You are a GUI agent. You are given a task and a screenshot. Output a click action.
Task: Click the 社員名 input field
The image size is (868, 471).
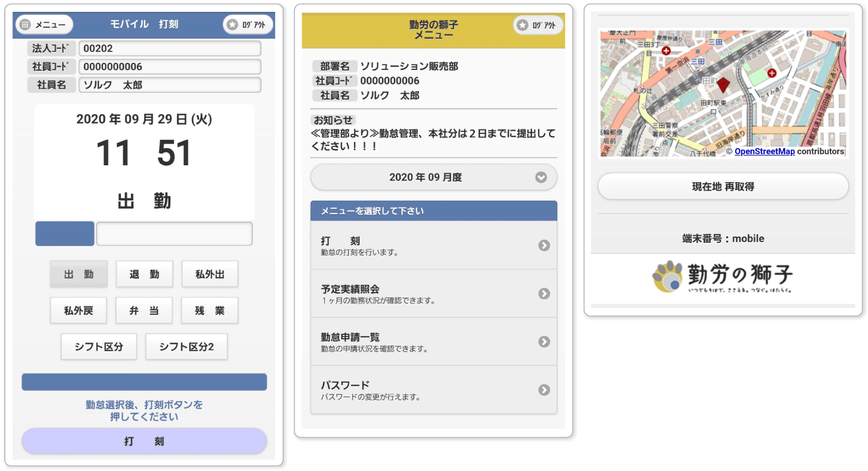[170, 85]
